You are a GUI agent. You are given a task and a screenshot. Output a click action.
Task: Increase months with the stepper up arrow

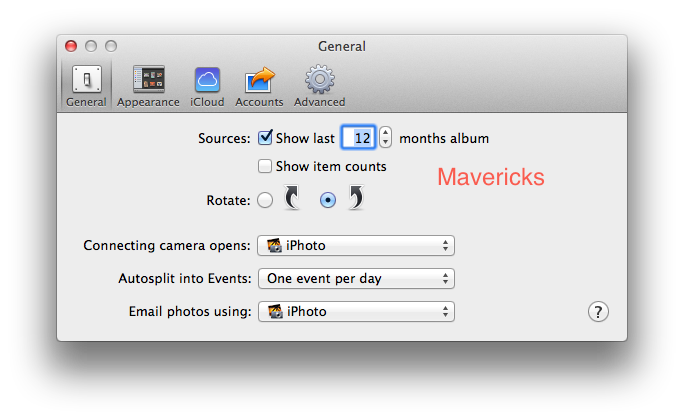coord(385,133)
